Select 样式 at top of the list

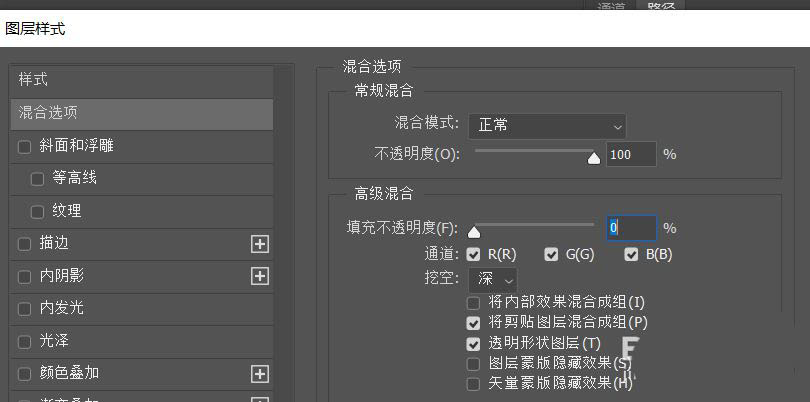pos(142,81)
